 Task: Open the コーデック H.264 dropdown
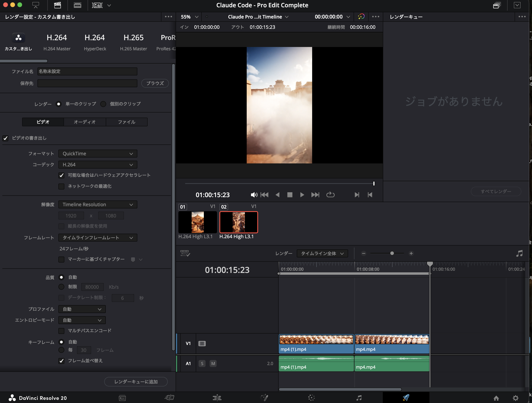click(98, 165)
